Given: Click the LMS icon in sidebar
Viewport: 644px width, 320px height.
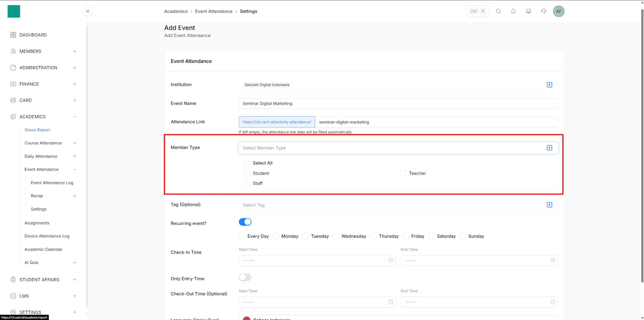Looking at the screenshot, I should coord(13,296).
